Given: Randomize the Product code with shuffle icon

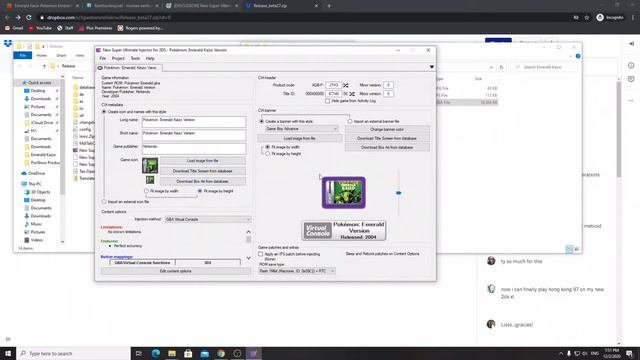Looking at the screenshot, I should click(346, 85).
